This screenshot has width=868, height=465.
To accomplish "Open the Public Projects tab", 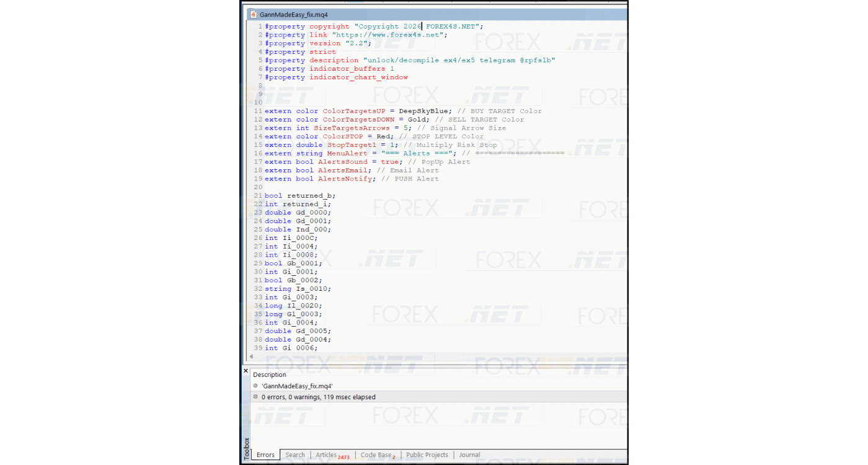I will click(427, 455).
